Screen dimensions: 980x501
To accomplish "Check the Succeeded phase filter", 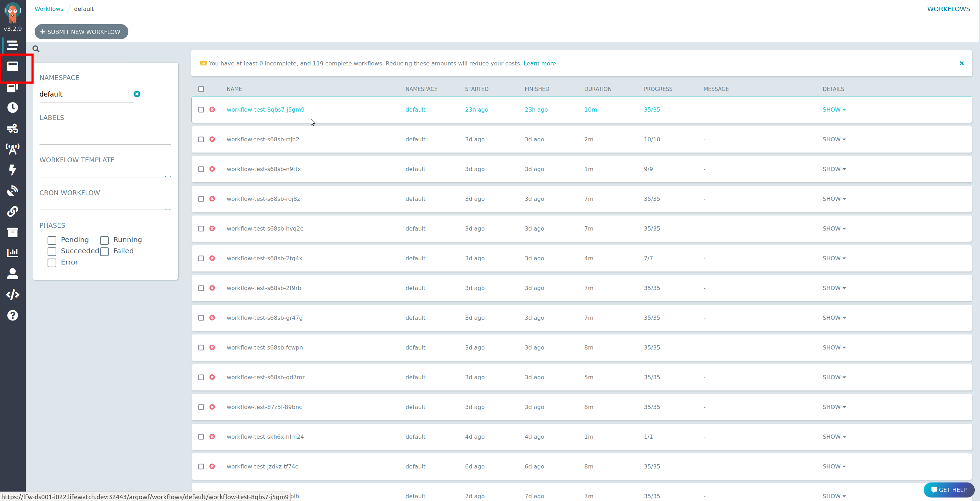I will [x=52, y=252].
